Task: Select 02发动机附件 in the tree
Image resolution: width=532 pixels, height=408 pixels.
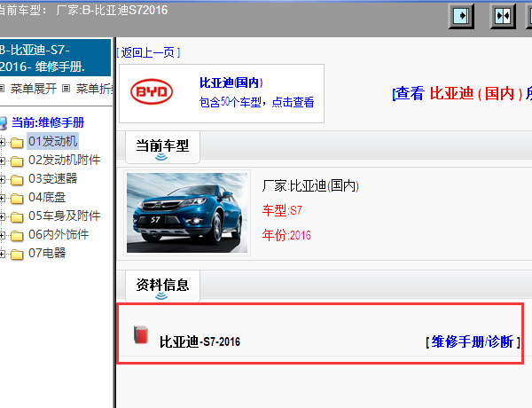Action: click(x=65, y=160)
